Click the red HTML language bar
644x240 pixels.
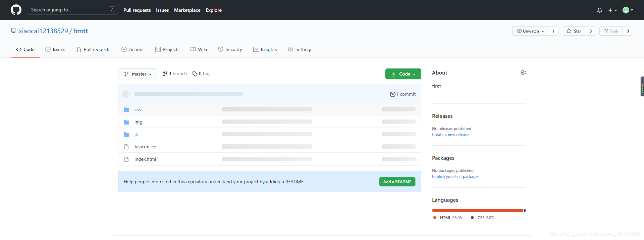[478, 210]
